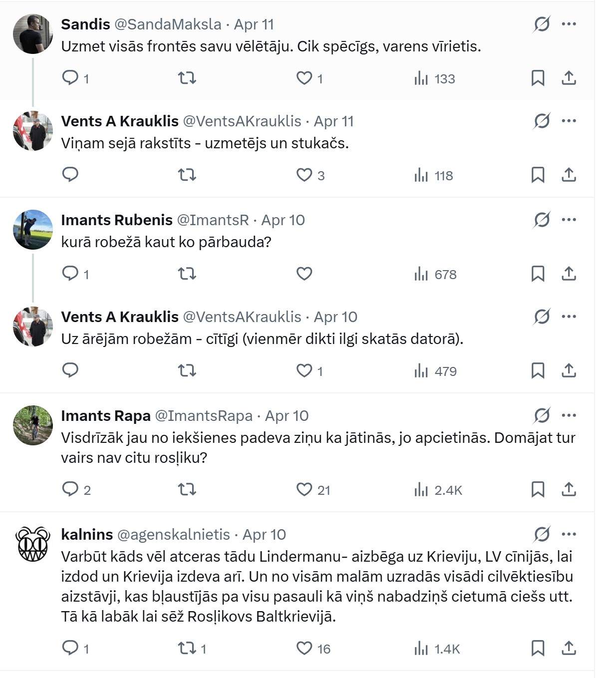Like kalnins's tweet with 16 likes
The image size is (616, 678).
click(304, 648)
